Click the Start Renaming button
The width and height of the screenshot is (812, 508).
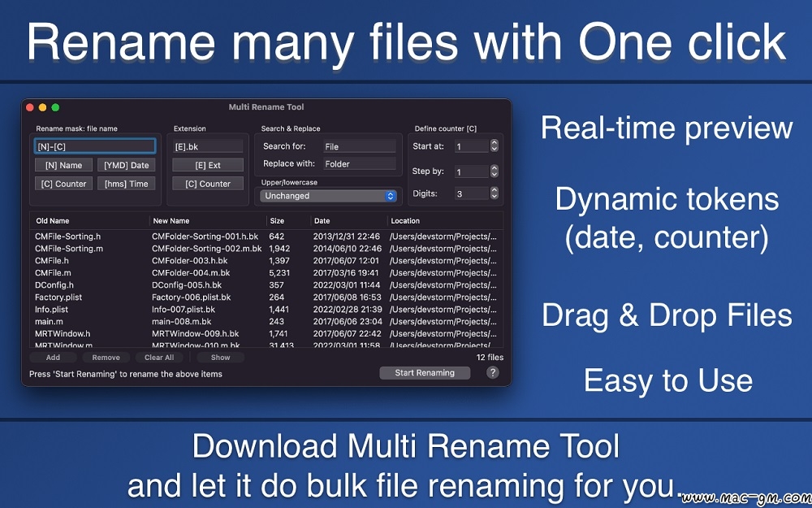tap(425, 373)
